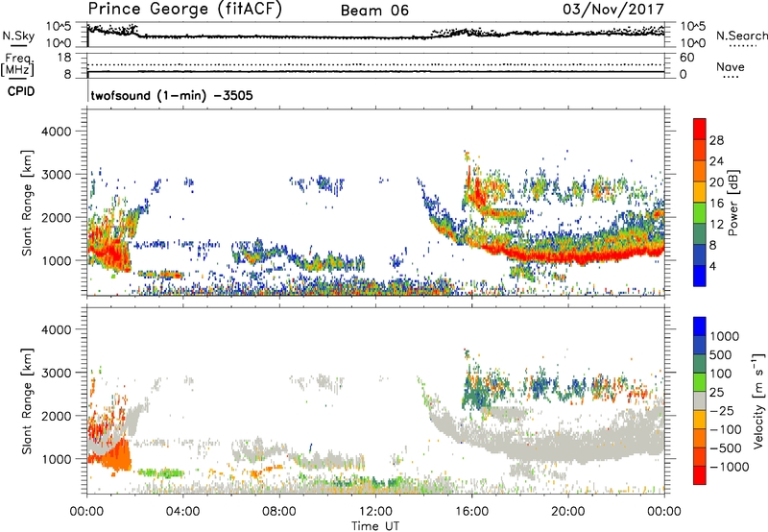Click the '60' Nave axis value

(687, 58)
